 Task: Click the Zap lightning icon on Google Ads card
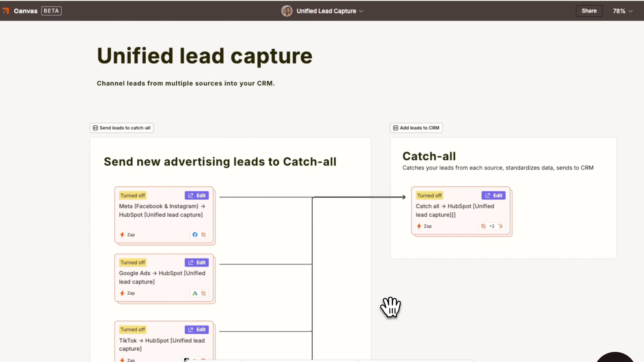coord(122,293)
